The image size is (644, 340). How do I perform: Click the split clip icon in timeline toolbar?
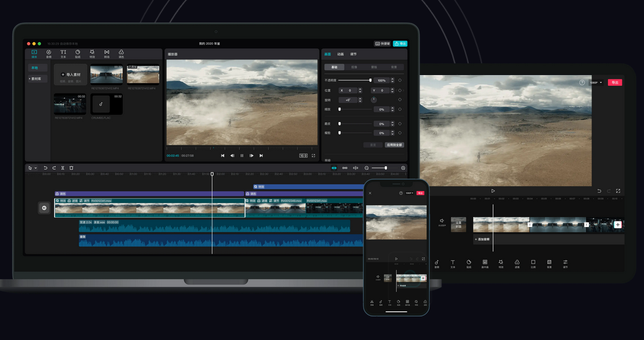point(63,168)
